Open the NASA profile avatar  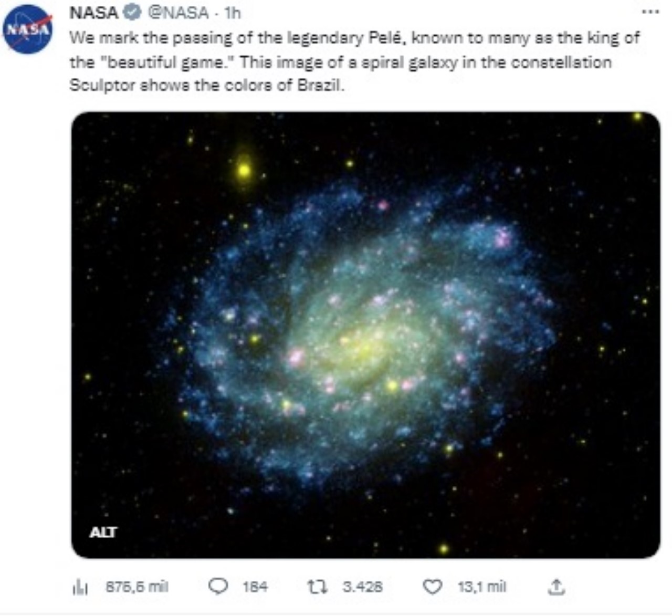[28, 30]
